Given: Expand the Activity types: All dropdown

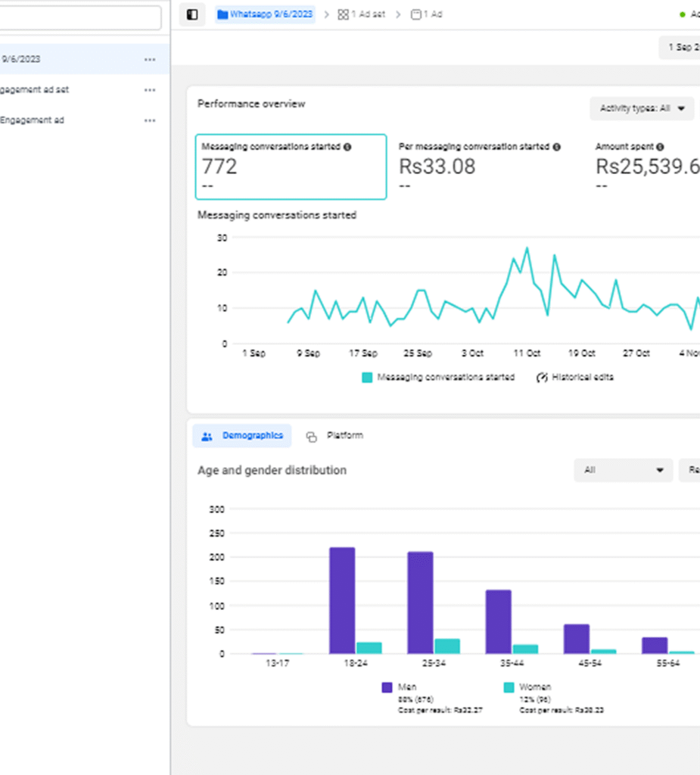Looking at the screenshot, I should coord(642,109).
